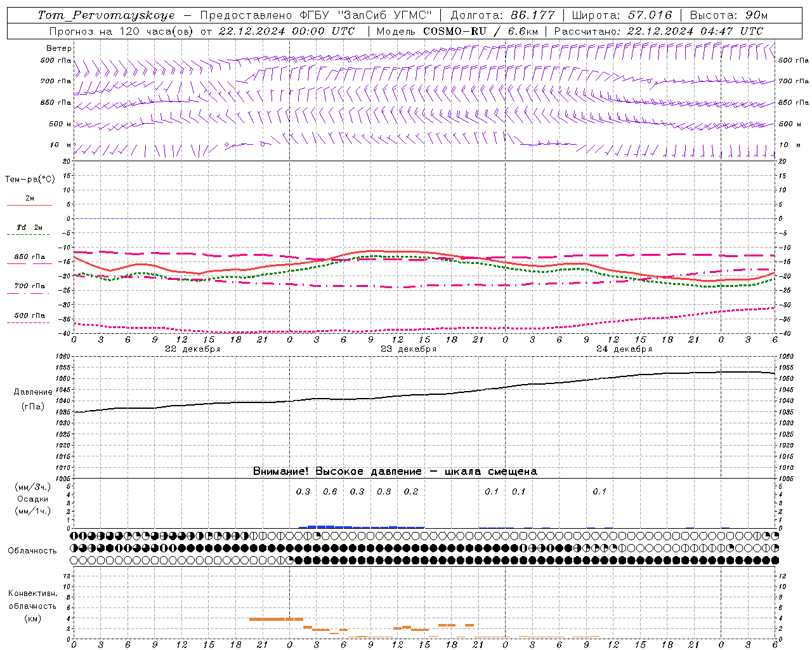Select the left 10 м wind level label
This screenshot has width=812, height=650.
click(61, 145)
